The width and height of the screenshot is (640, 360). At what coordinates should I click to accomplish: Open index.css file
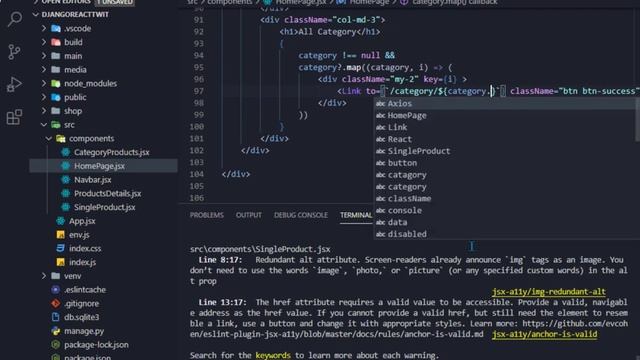(85, 249)
